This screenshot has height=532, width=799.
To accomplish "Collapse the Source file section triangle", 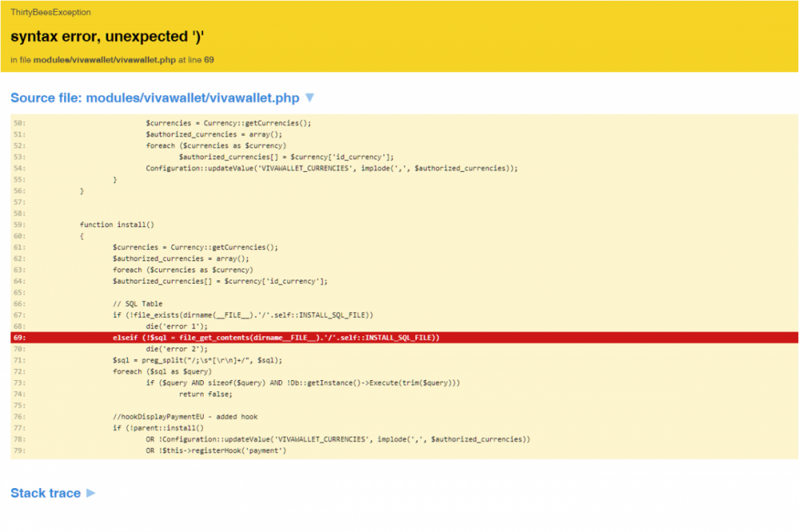I will [310, 97].
